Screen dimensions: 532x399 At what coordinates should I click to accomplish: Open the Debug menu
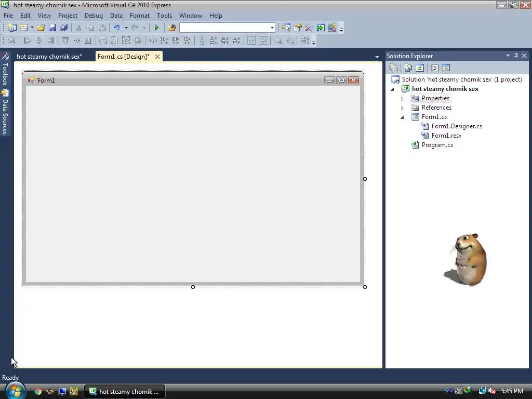(x=94, y=16)
